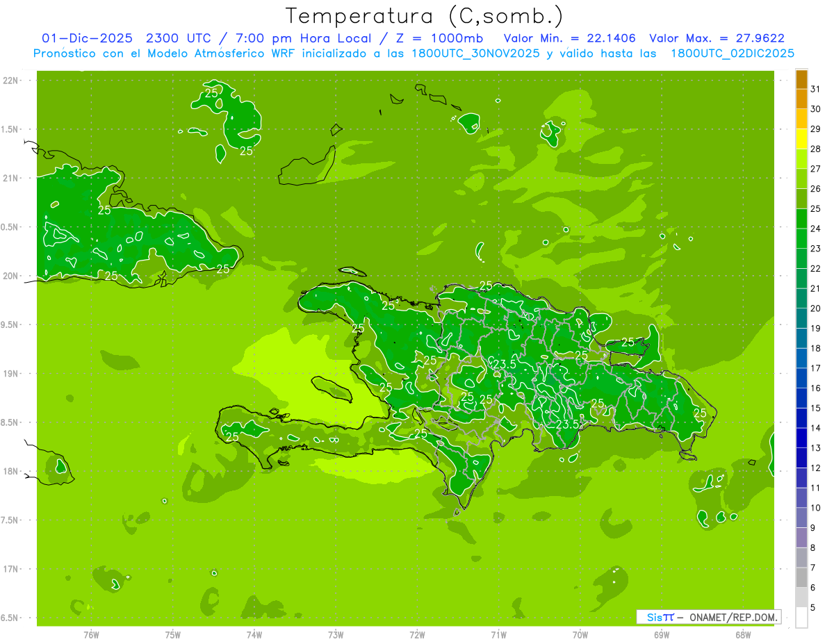Click the legend value "26"
This screenshot has width=834, height=644.
815,188
